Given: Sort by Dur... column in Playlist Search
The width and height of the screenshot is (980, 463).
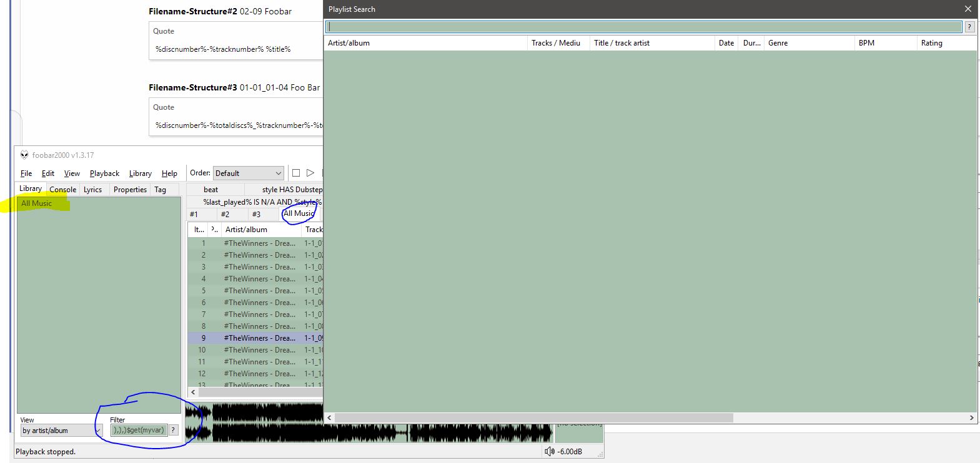Looking at the screenshot, I should point(752,43).
